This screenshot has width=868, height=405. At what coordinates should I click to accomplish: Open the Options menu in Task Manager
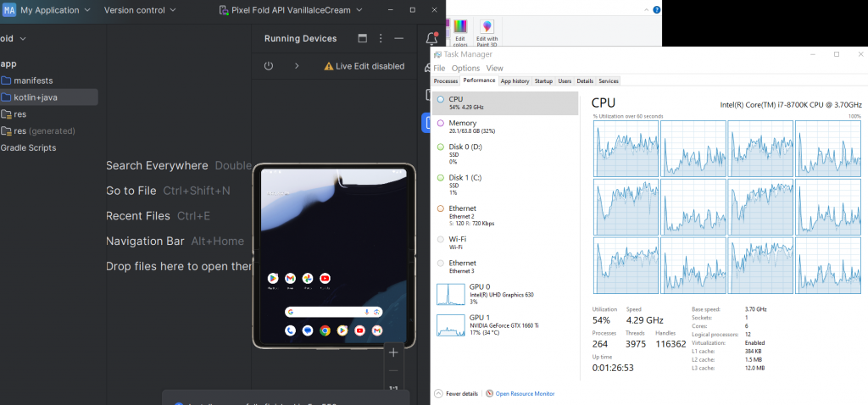(465, 68)
